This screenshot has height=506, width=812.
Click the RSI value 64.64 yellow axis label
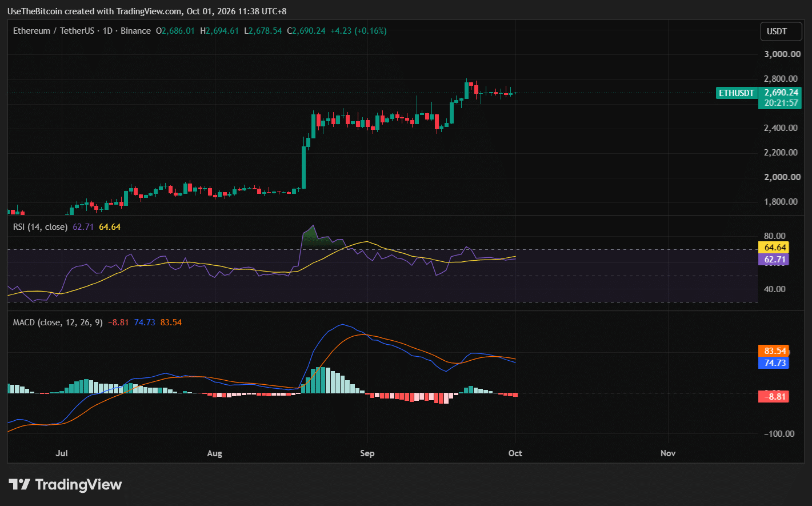click(x=774, y=248)
